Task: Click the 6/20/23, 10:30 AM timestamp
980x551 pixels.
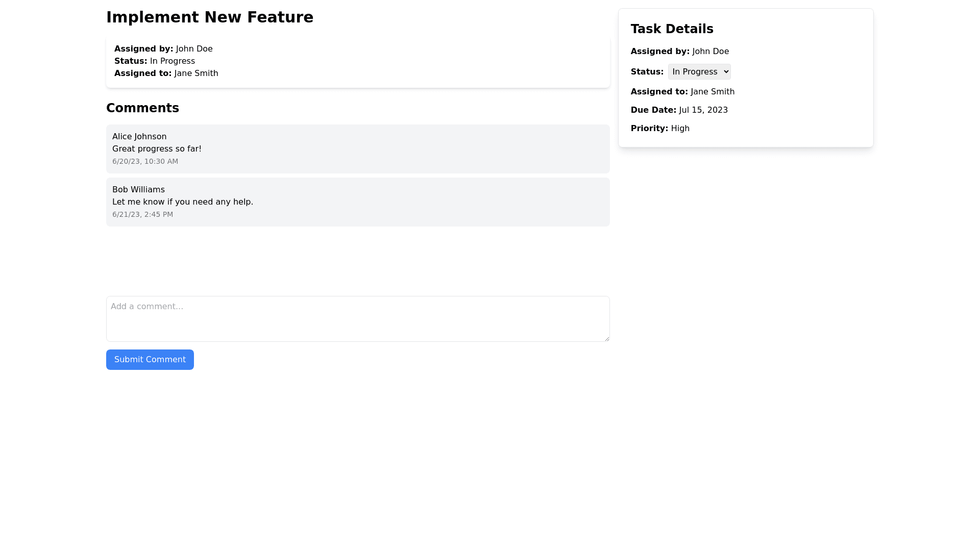Action: coord(145,161)
